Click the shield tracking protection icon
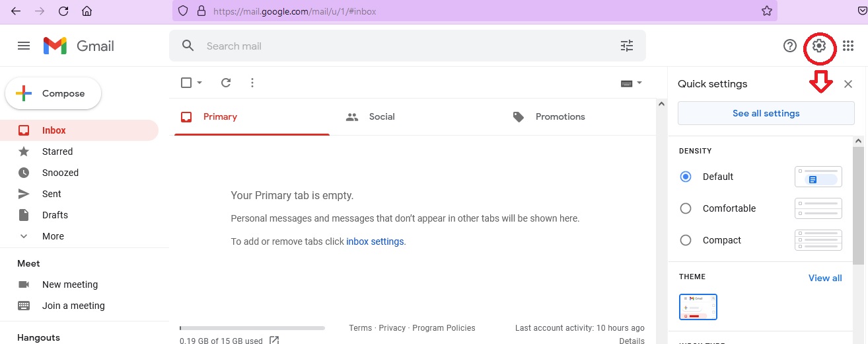 [x=184, y=11]
